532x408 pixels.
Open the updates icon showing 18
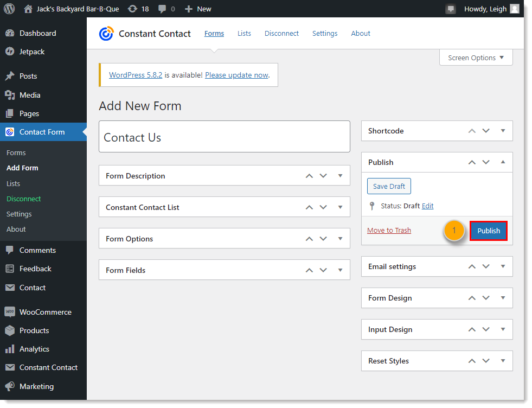pyautogui.click(x=132, y=9)
